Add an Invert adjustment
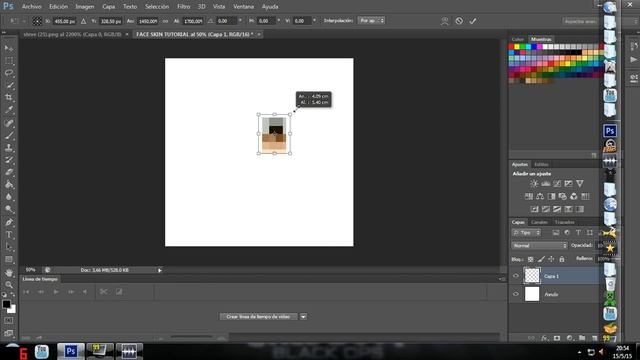 (534, 209)
